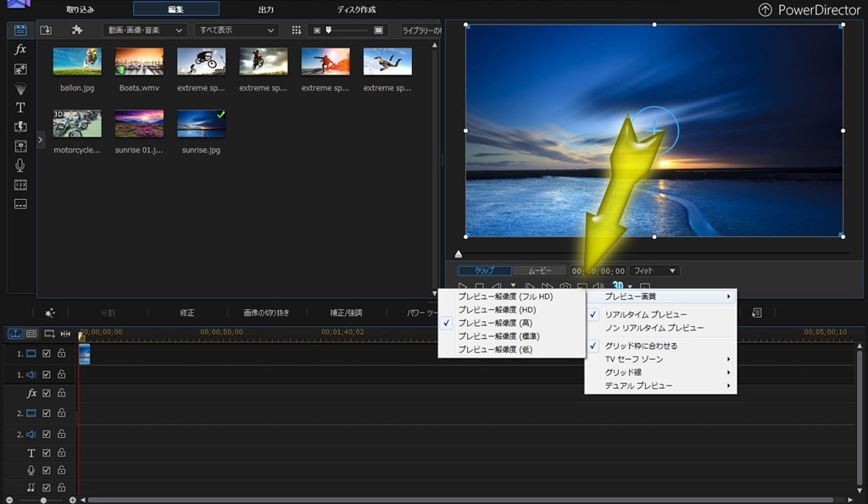
Task: Toggle video track 2 enable checkbox
Action: coord(47,413)
